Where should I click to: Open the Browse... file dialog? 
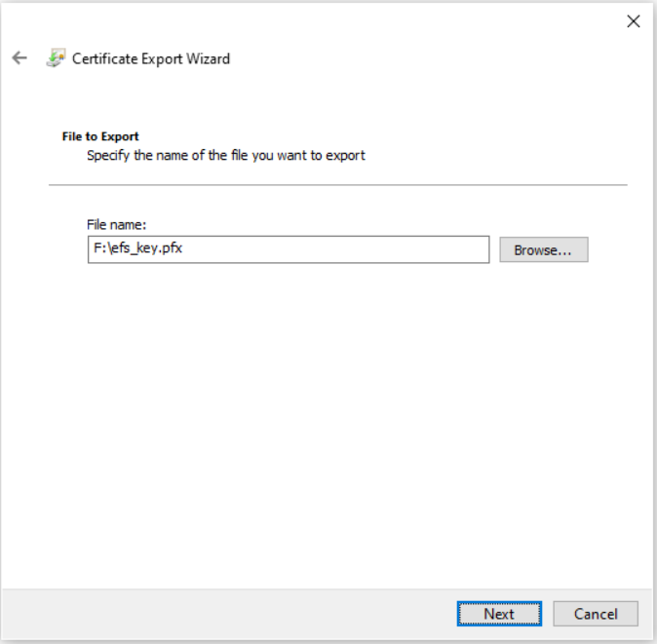coord(543,250)
